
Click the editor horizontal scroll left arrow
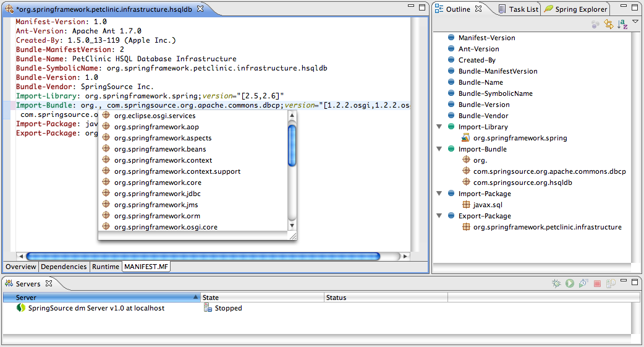tap(21, 256)
